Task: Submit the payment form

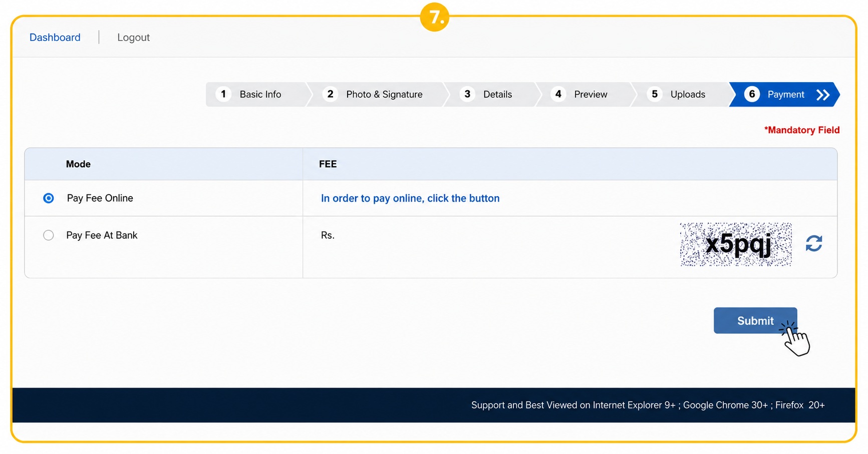Action: tap(755, 320)
